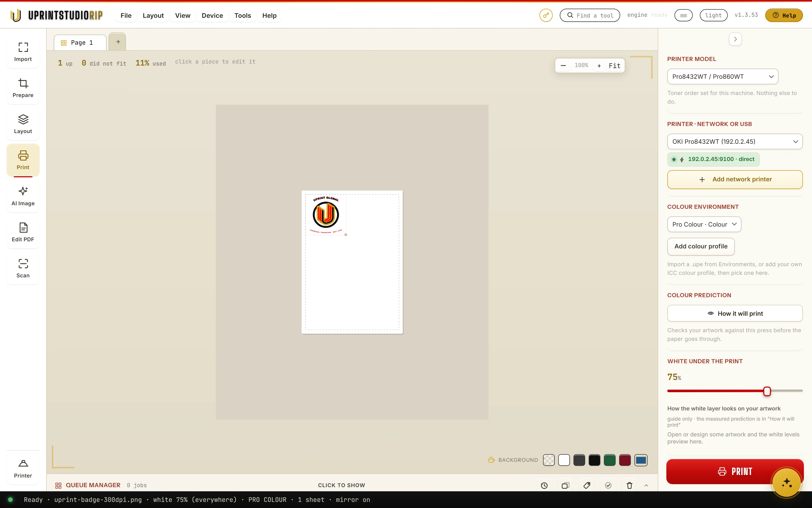Toggle the mm units pill

684,15
